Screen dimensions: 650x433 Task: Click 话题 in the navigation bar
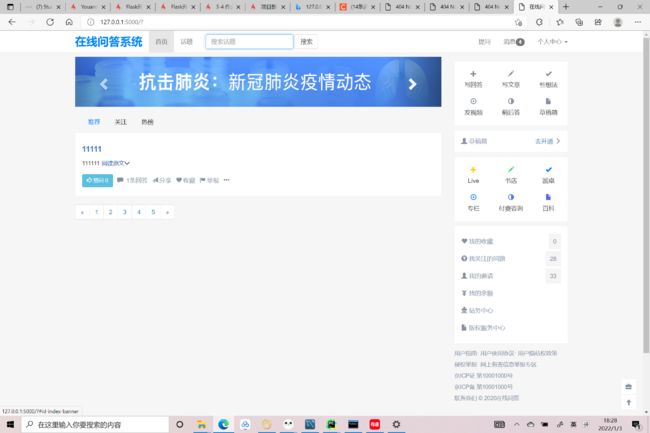pyautogui.click(x=187, y=41)
